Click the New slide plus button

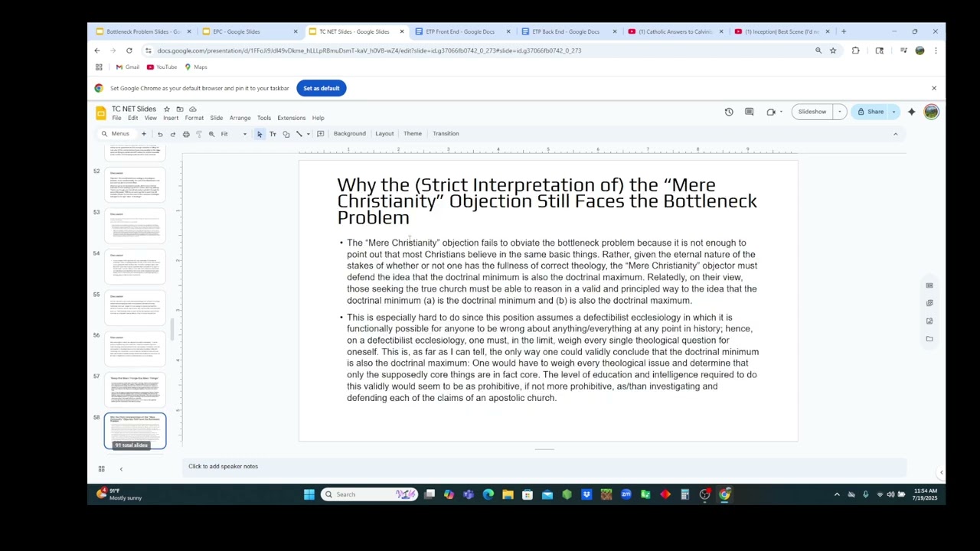(143, 134)
